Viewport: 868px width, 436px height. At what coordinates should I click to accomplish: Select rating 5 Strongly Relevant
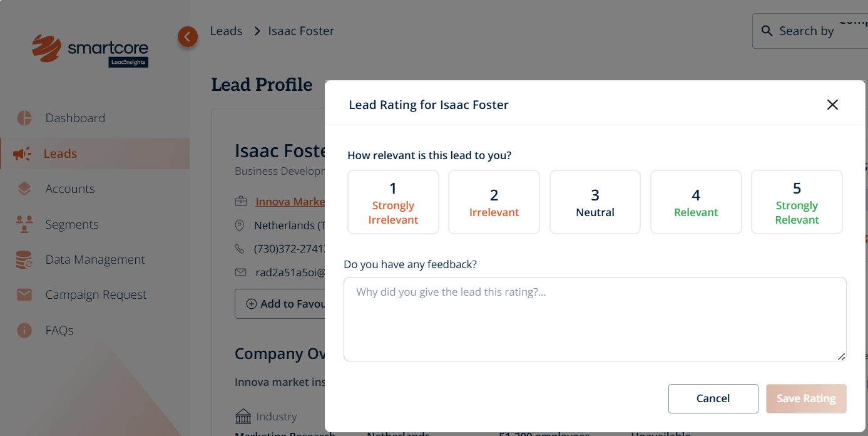797,202
